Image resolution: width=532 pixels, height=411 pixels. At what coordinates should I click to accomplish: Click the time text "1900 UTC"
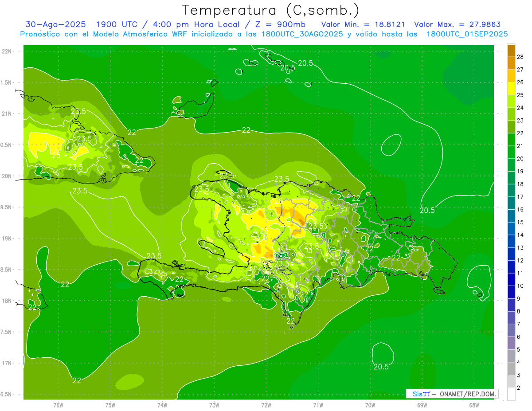pyautogui.click(x=117, y=24)
